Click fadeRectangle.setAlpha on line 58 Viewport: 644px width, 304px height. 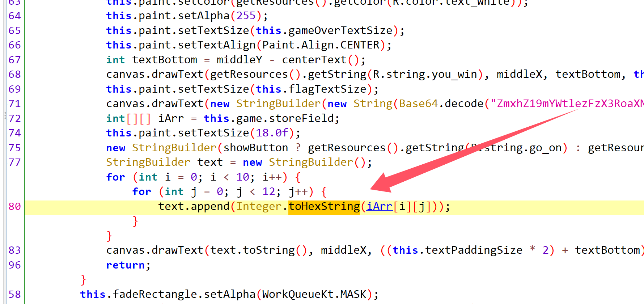click(184, 294)
